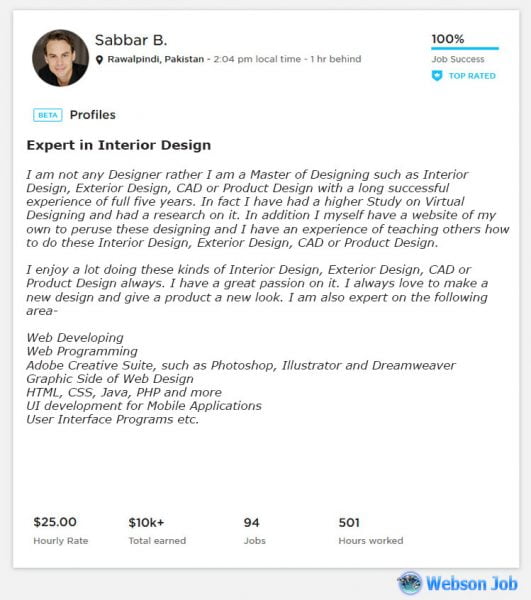Click the 100% job success score
This screenshot has height=600, width=531.
(x=448, y=39)
